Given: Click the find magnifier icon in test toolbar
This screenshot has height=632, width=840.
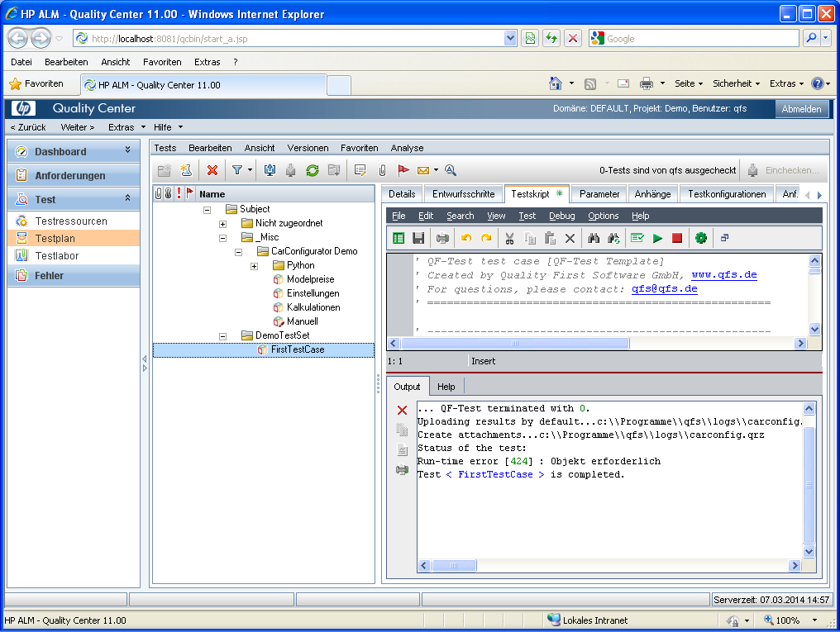Looking at the screenshot, I should tap(451, 170).
